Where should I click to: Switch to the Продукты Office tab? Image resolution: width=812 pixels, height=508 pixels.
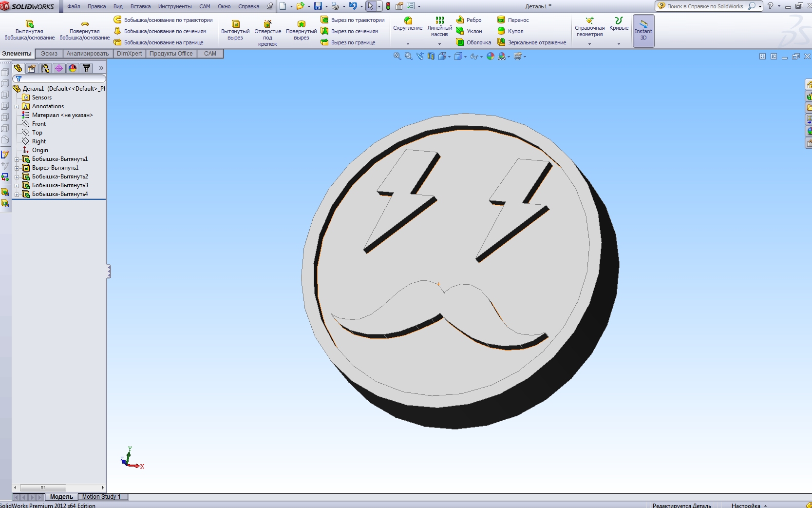click(171, 54)
